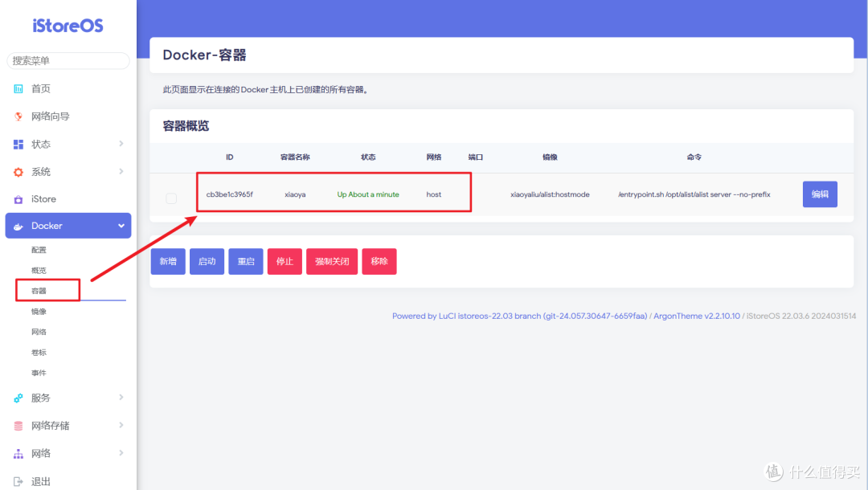Expand the 服务 menu chevron
Viewport: 868px width, 490px height.
tap(121, 397)
